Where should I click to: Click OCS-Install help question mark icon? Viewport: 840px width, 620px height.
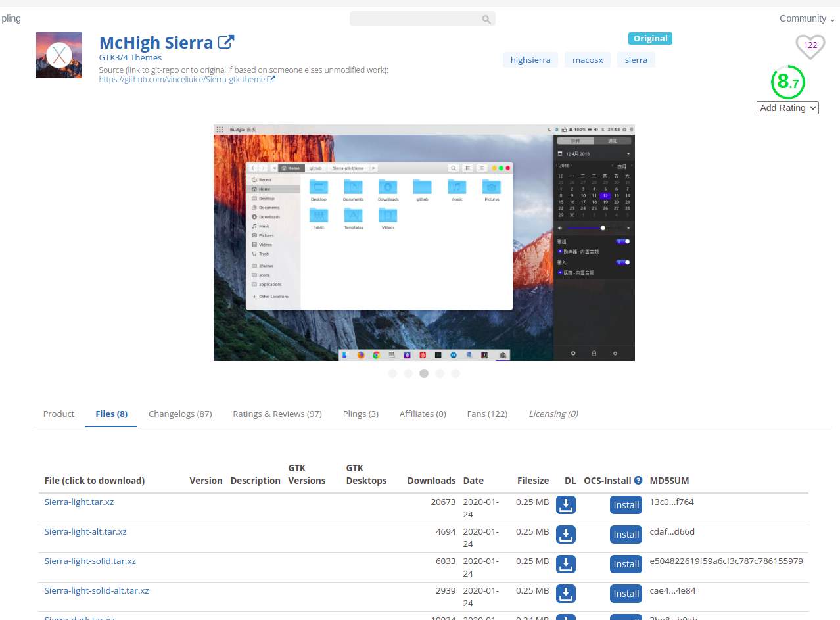(x=638, y=481)
